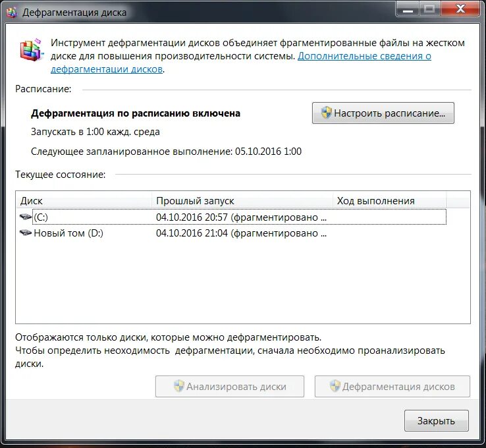486x448 pixels.
Task: Click the shield icon on Настроить расписание
Action: click(327, 113)
